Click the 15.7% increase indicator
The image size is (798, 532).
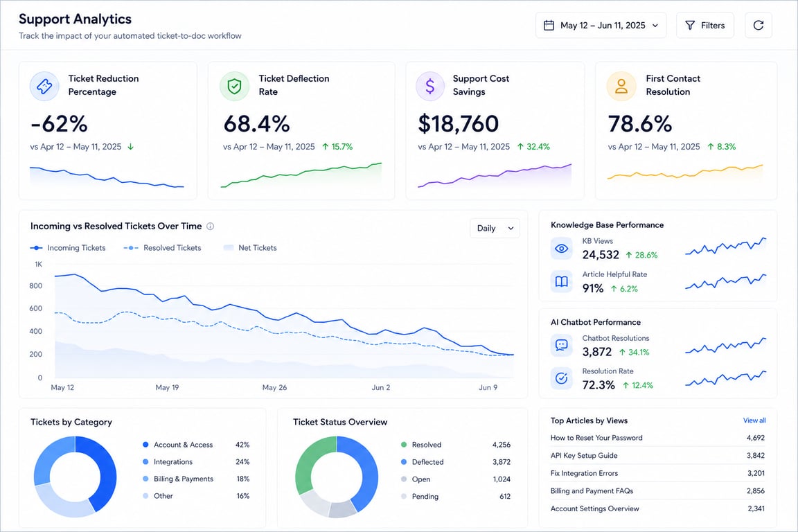[x=337, y=147]
